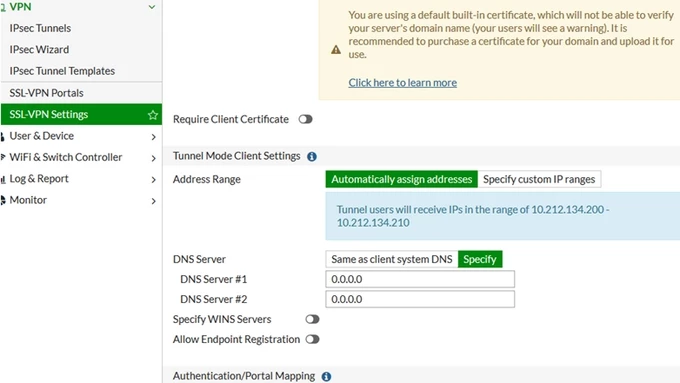Click the Require Client Certificate label
680x383 pixels.
click(x=231, y=119)
